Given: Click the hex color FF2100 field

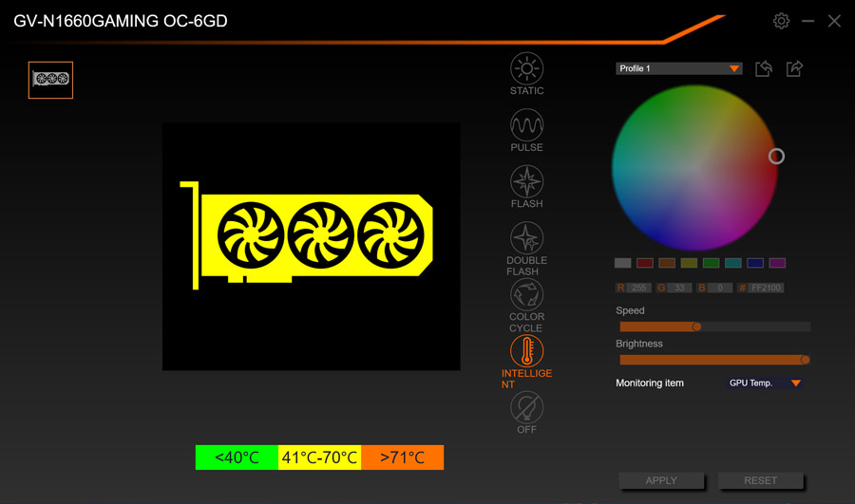Looking at the screenshot, I should point(766,288).
